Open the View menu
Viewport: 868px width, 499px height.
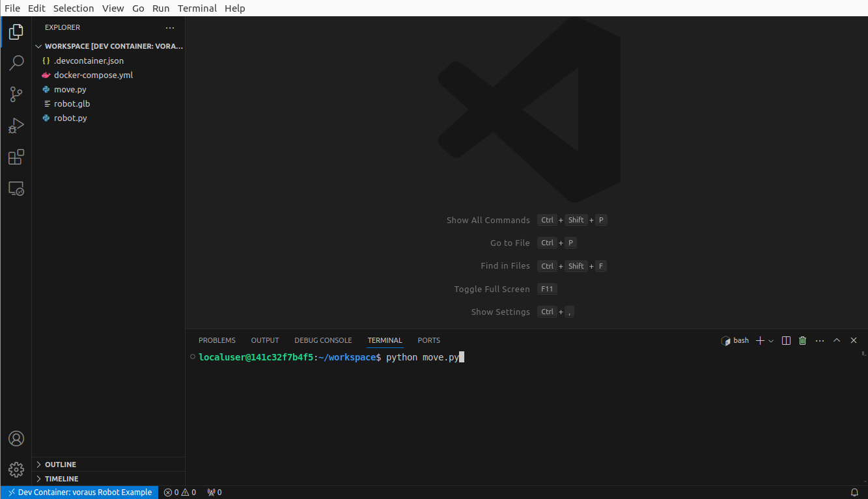(113, 8)
